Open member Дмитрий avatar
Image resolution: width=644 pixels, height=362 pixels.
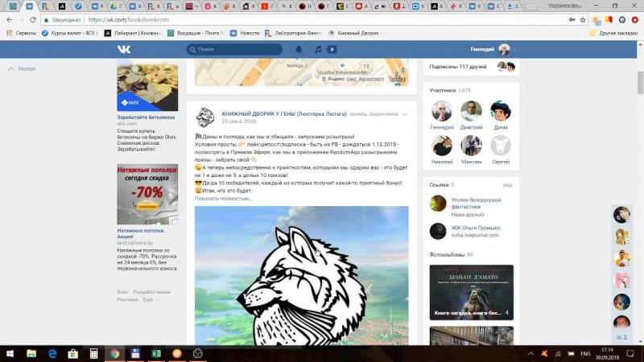[471, 111]
